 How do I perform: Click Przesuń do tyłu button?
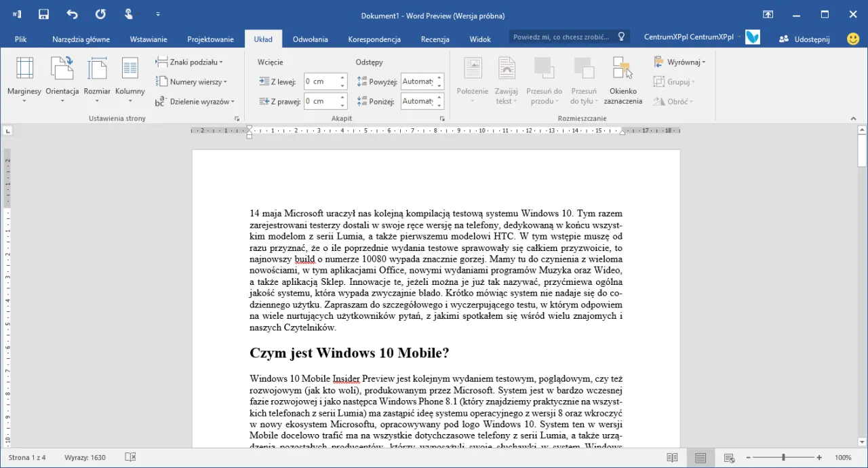click(583, 81)
